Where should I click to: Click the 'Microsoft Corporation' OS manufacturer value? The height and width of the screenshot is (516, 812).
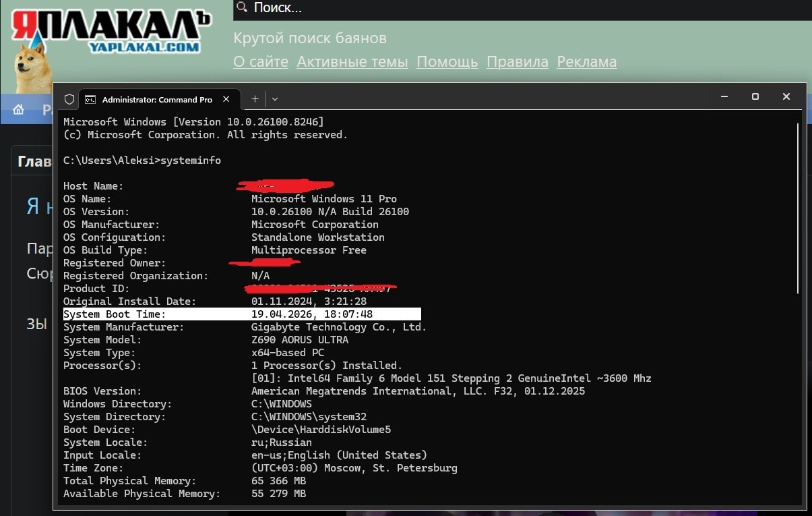(x=315, y=225)
